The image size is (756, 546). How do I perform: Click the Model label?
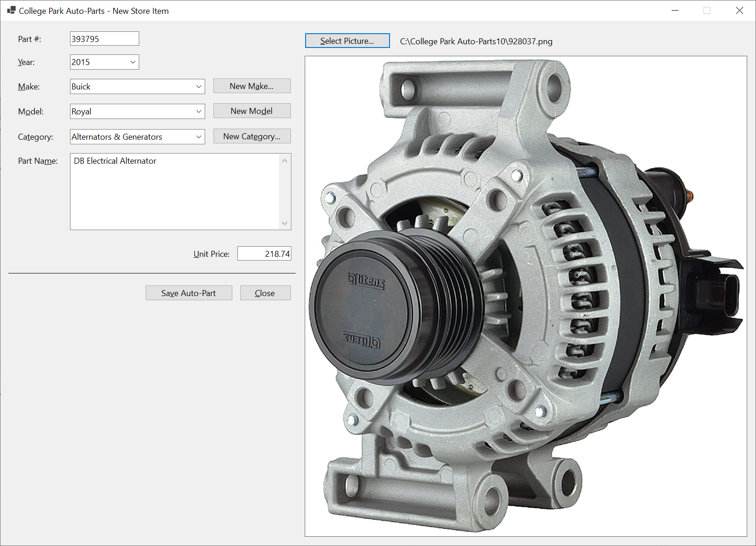click(30, 112)
